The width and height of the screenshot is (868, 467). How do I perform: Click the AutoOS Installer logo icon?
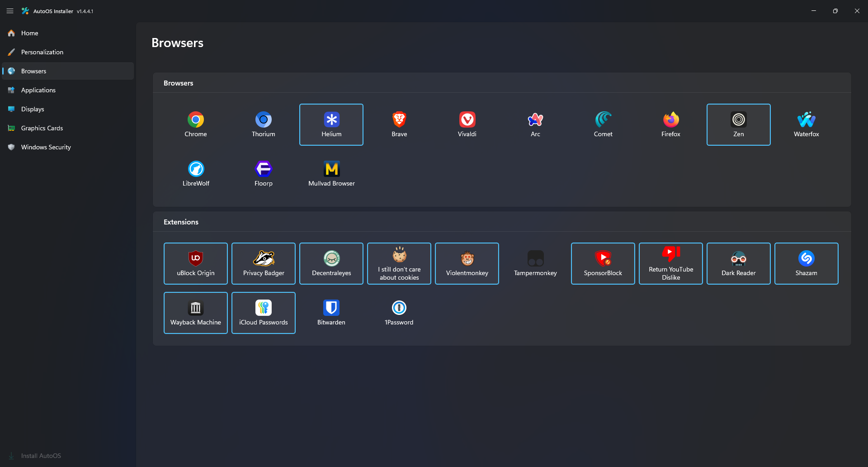(x=25, y=11)
